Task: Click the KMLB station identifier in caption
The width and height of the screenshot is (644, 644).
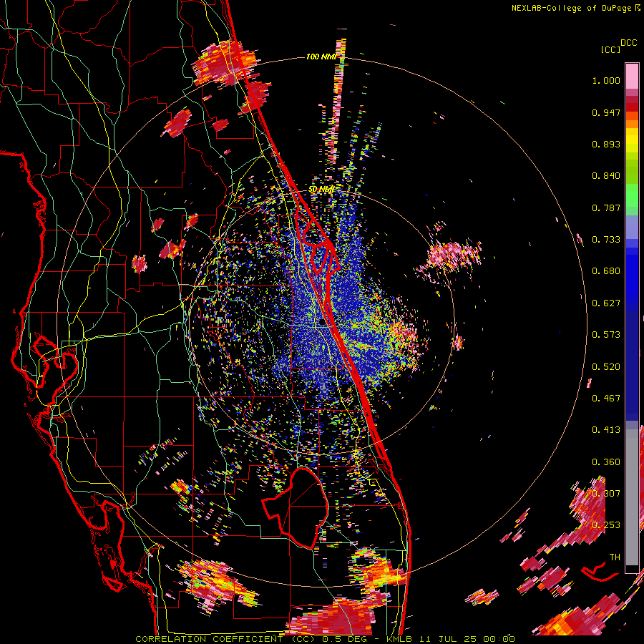Action: pos(399,639)
